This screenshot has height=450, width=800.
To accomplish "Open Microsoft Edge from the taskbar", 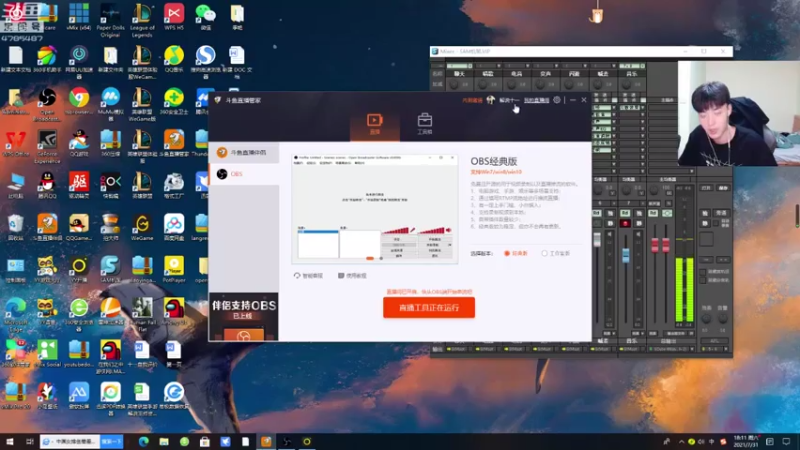I will 143,441.
